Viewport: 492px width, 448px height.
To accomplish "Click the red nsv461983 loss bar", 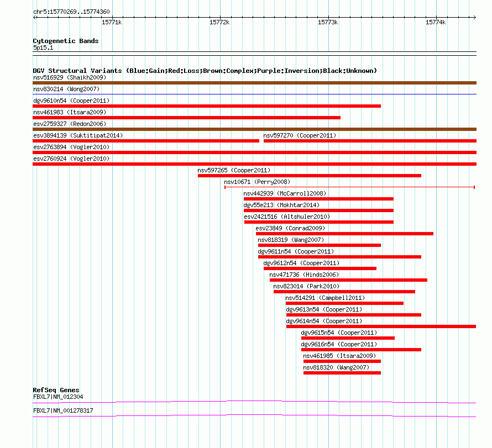I will 187,118.
